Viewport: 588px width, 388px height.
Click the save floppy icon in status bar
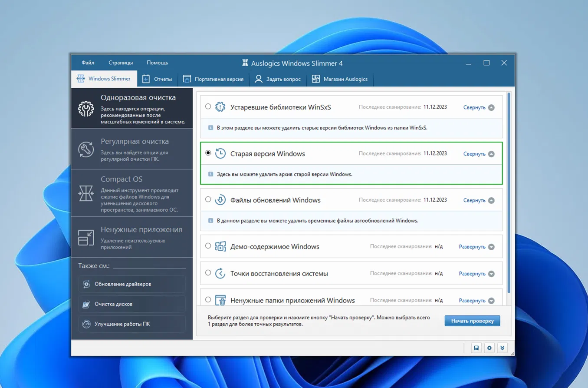coord(476,348)
